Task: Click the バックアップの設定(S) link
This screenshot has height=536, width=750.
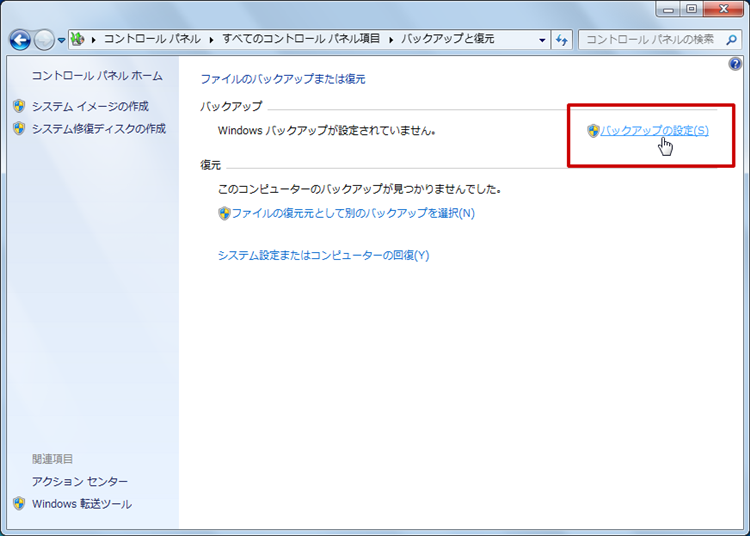Action: [654, 131]
